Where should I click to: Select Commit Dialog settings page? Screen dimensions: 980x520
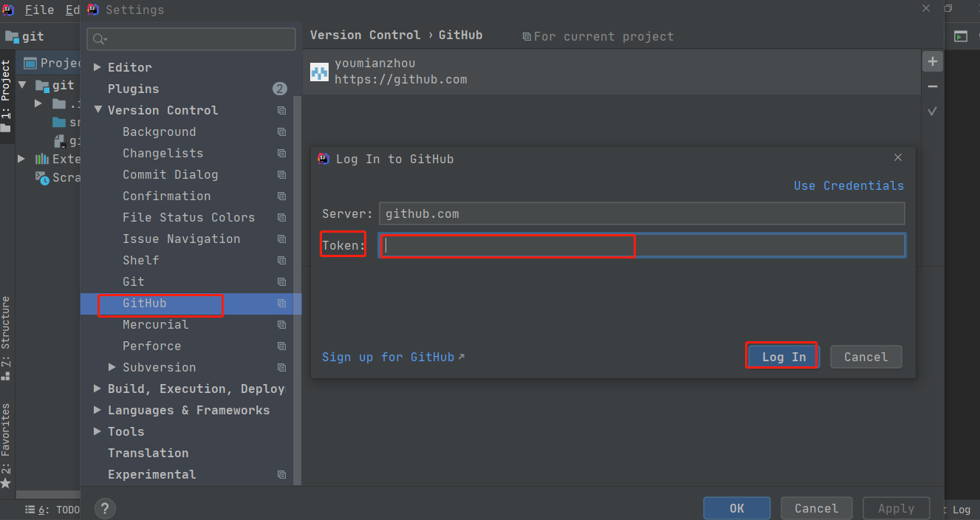click(x=171, y=174)
